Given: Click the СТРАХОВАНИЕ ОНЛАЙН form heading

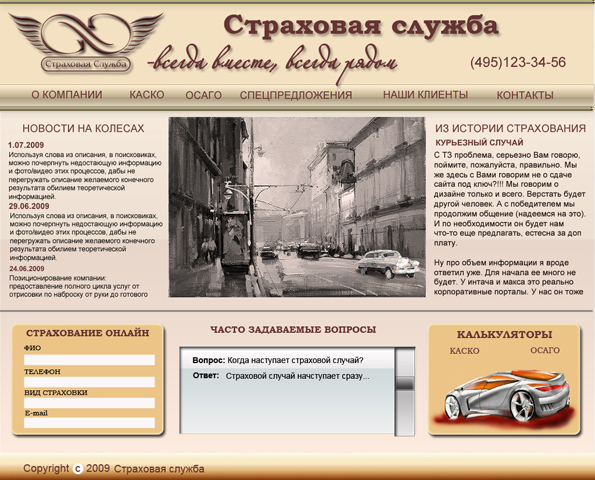Looking at the screenshot, I should (88, 333).
